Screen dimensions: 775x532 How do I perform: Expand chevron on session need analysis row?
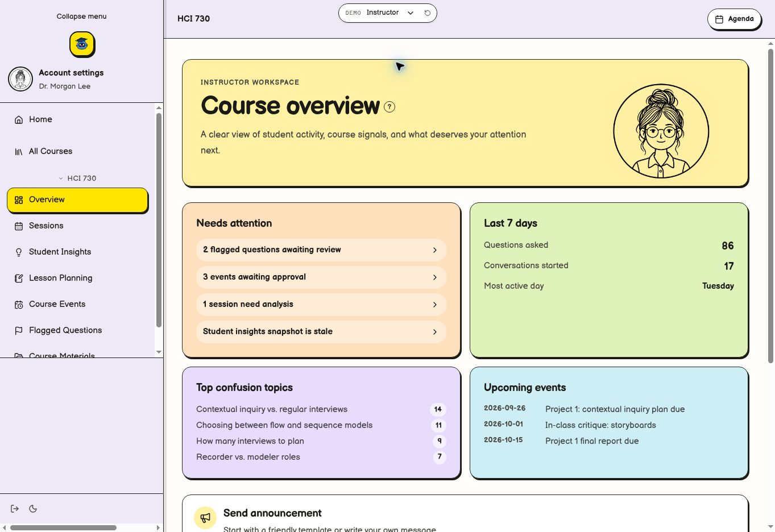pyautogui.click(x=435, y=305)
